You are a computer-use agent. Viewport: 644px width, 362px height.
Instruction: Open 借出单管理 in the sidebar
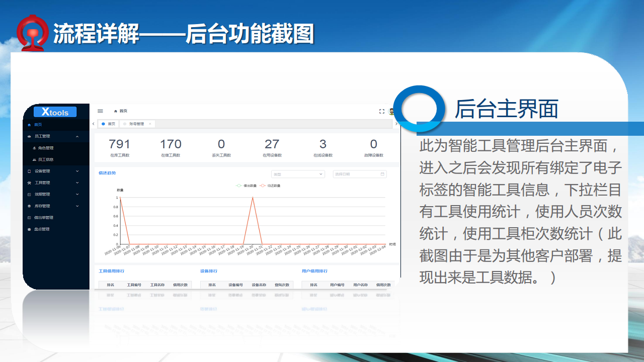[56, 218]
